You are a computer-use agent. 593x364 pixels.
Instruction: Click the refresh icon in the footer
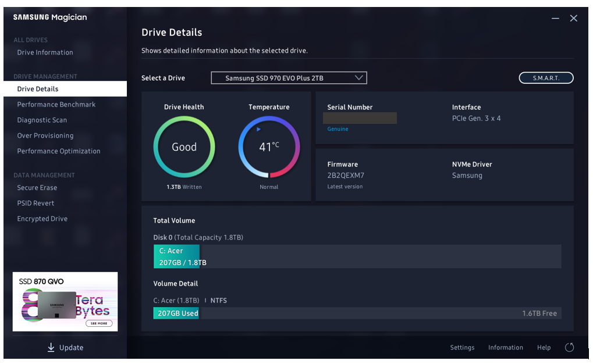(x=569, y=347)
